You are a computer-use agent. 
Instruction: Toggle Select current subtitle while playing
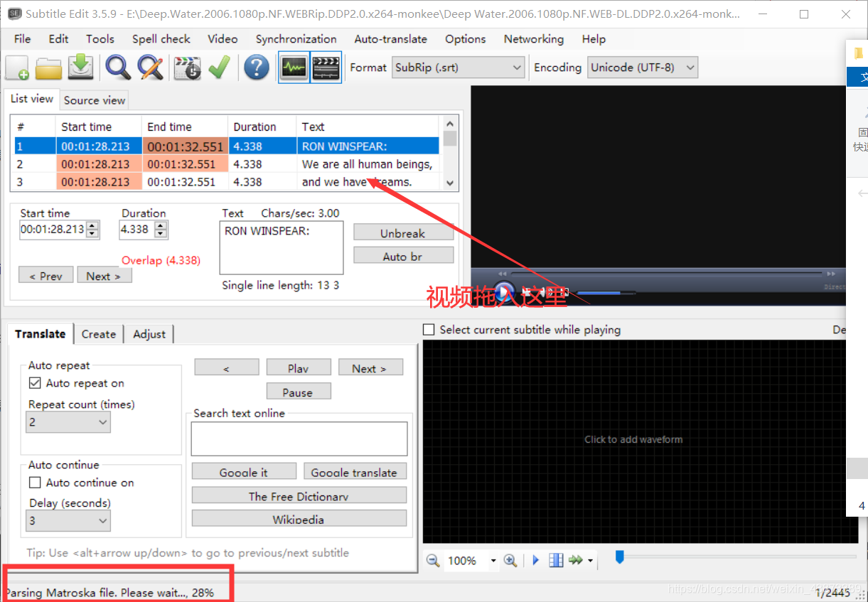click(x=429, y=330)
